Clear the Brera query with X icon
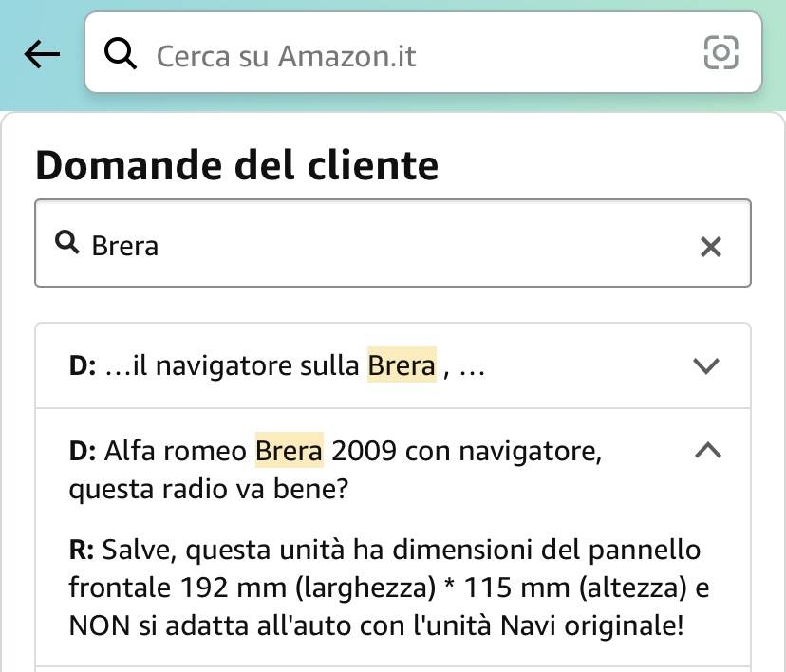The image size is (786, 672). (x=711, y=247)
